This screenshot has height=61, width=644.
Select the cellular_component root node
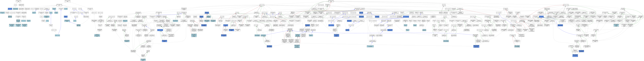click(68, 1)
